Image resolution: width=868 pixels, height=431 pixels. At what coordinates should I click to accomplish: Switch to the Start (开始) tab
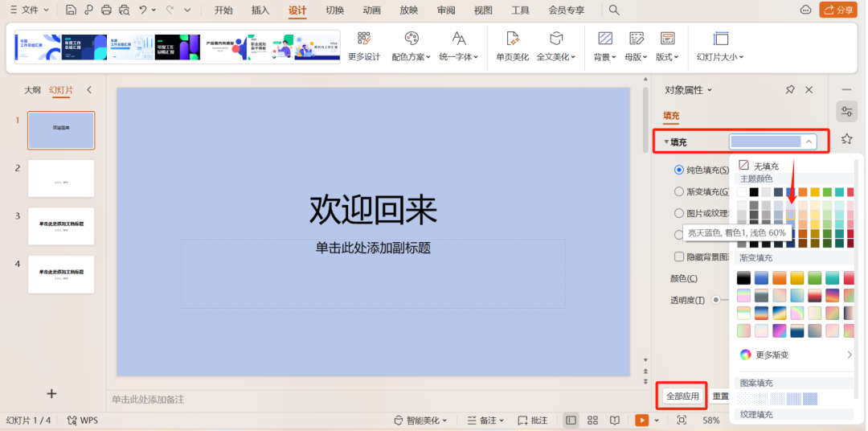[223, 10]
